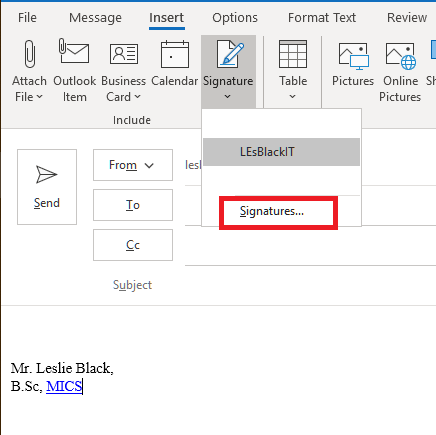436x435 pixels.
Task: Insert Pictures from this device
Action: click(x=353, y=71)
